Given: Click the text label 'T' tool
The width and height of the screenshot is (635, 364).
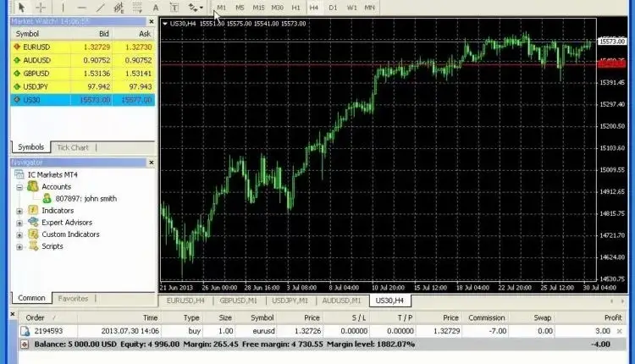Looking at the screenshot, I should 174,8.
